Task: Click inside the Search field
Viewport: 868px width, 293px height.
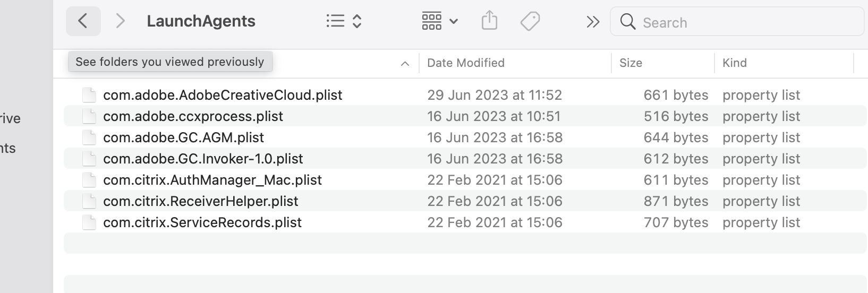Action: point(744,22)
